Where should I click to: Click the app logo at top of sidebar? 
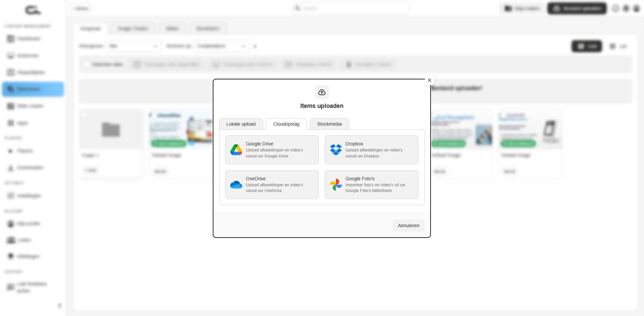33,10
